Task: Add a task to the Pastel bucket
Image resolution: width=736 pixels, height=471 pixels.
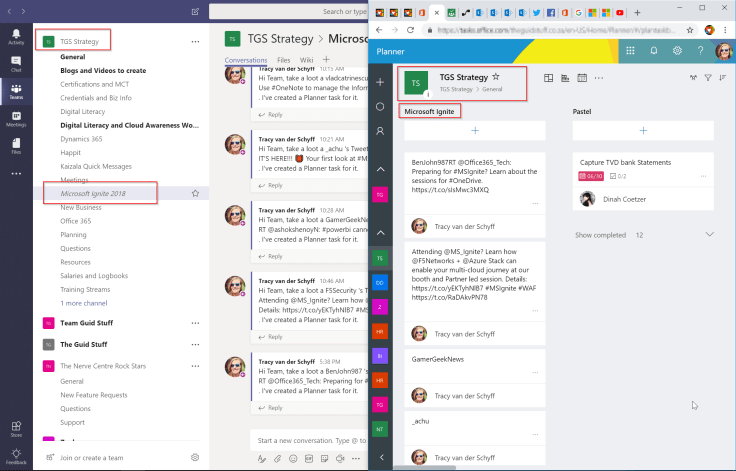Action: [x=643, y=131]
